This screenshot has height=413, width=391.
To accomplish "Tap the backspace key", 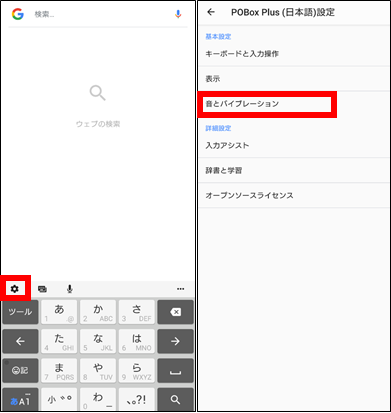I will [175, 312].
